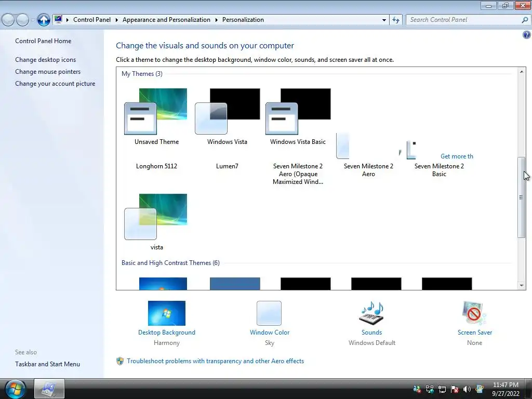This screenshot has width=532, height=399.
Task: Open Change mouse pointers link
Action: [x=48, y=72]
